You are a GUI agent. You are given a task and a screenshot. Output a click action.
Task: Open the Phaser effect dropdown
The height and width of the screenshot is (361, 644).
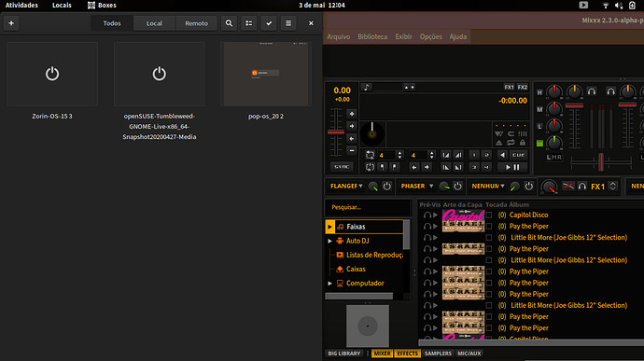(417, 186)
